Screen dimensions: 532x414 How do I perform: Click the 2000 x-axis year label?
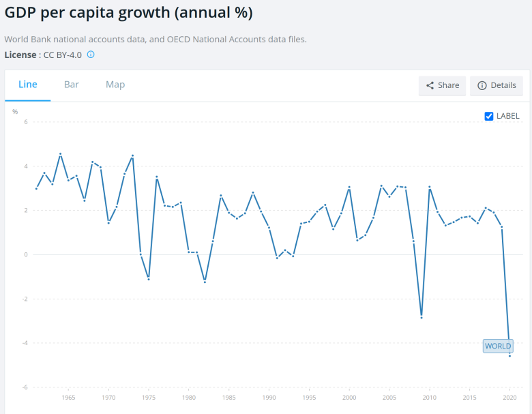(349, 398)
